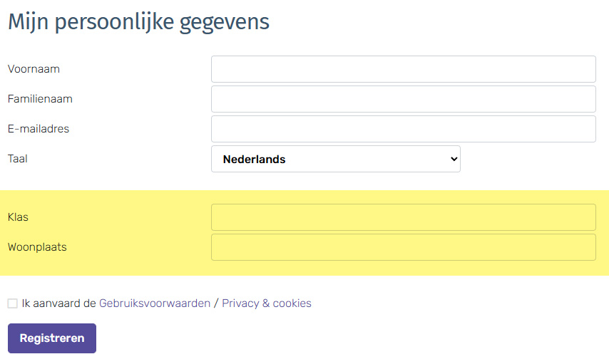Focus the Familienaam input box
The width and height of the screenshot is (609, 364).
pos(403,99)
